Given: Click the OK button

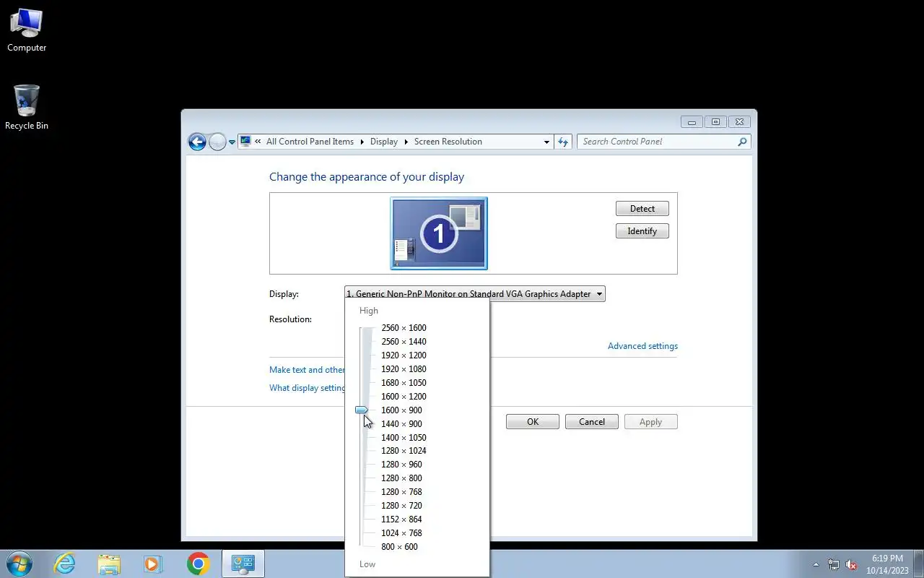Looking at the screenshot, I should 533,422.
